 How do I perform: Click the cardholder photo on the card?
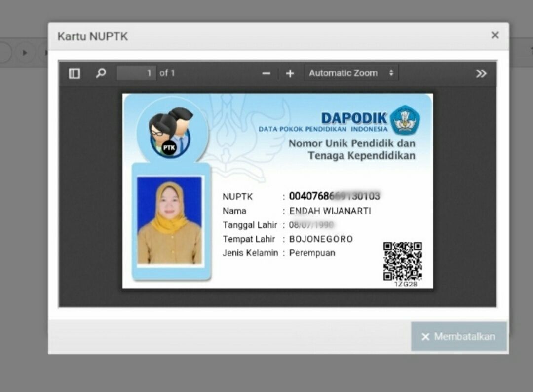coord(169,220)
